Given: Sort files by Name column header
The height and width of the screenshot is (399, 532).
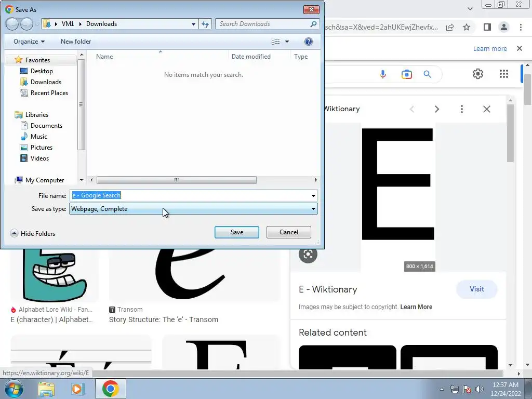Looking at the screenshot, I should coord(104,57).
